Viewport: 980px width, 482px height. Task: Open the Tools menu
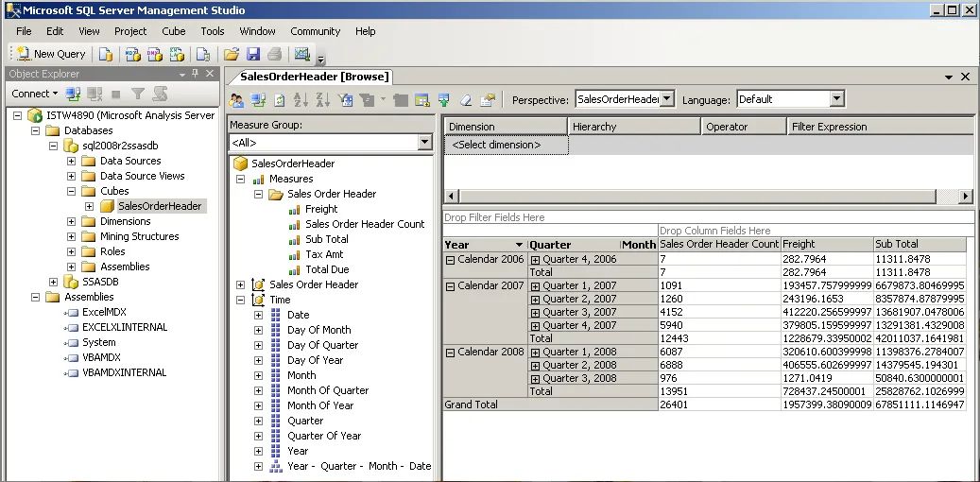click(213, 31)
